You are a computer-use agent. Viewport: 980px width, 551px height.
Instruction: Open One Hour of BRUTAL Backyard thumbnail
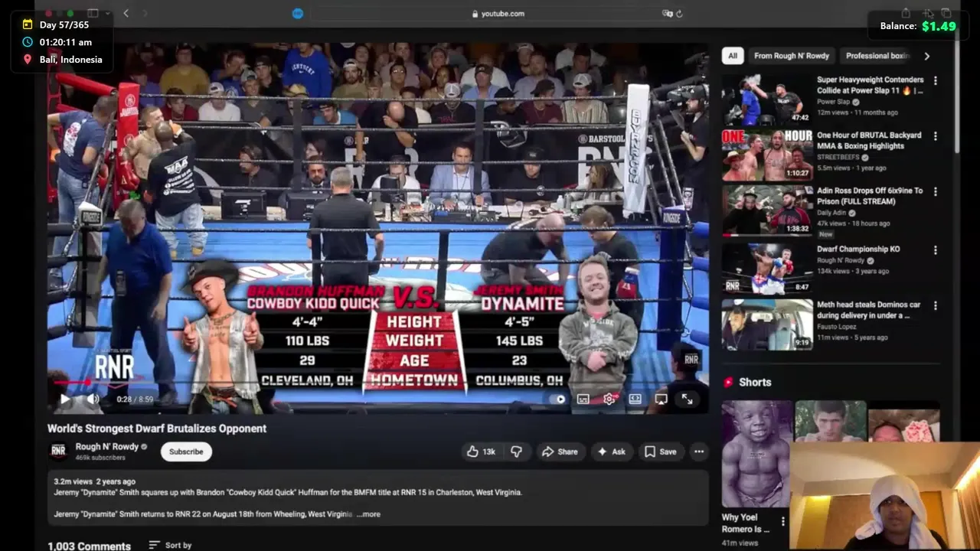pyautogui.click(x=766, y=154)
